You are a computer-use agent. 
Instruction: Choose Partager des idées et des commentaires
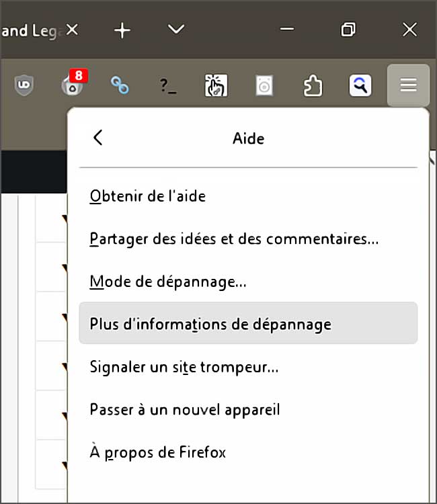[248, 239]
